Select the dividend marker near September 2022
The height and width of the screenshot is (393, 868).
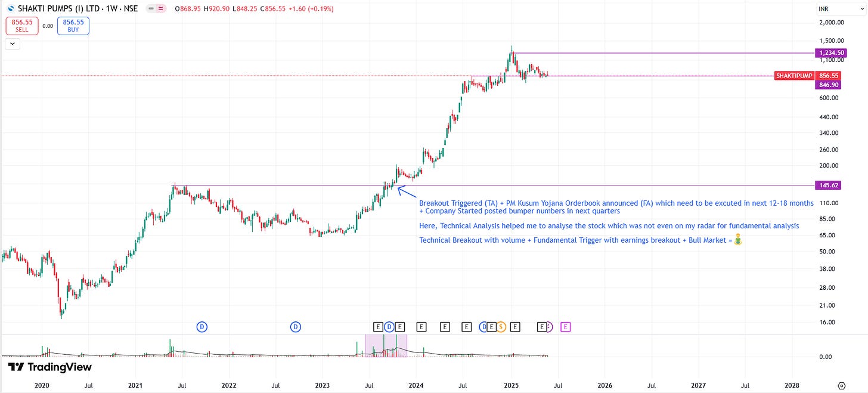click(x=296, y=326)
